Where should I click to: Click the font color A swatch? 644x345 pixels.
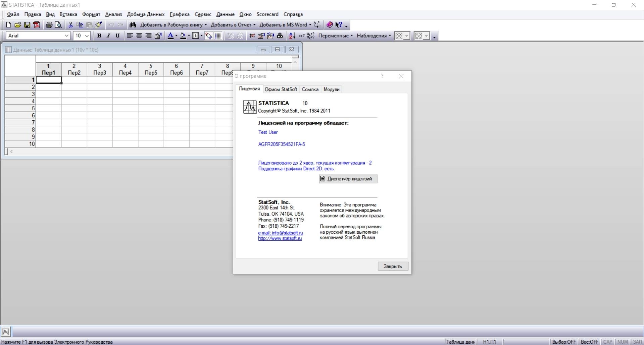coord(170,36)
